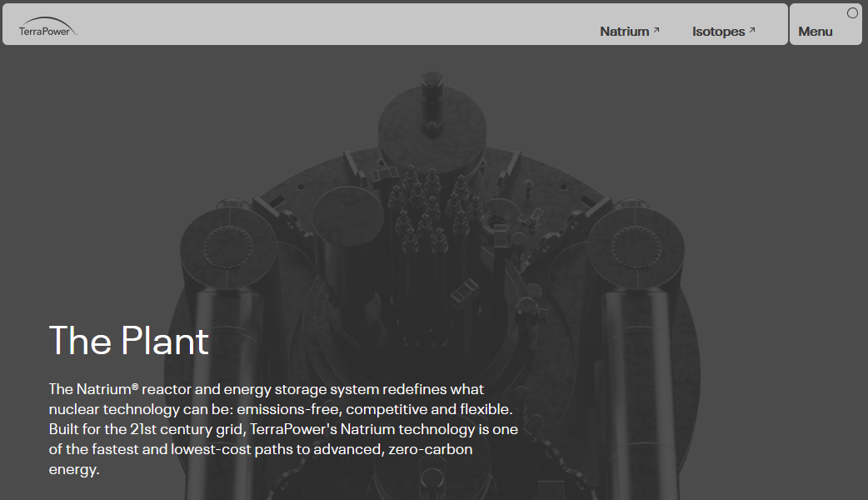Click the paragraph starting 'The Natrium® reactor'

[x=283, y=429]
